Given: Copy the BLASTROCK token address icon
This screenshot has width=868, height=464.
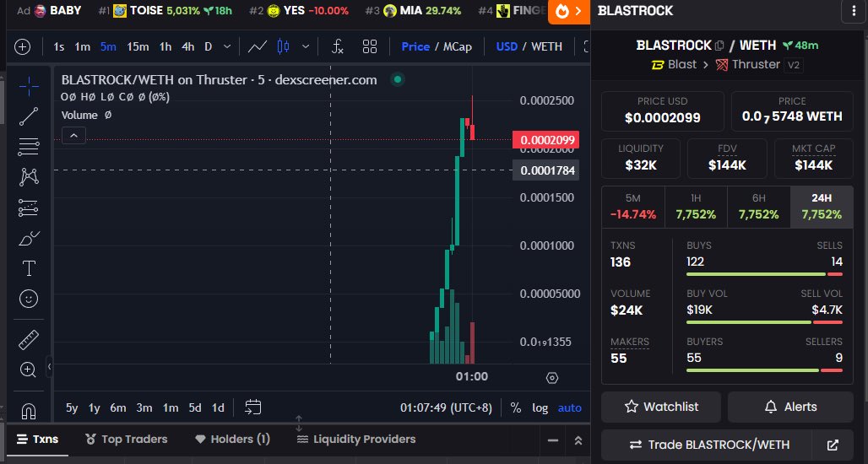Looking at the screenshot, I should 719,46.
